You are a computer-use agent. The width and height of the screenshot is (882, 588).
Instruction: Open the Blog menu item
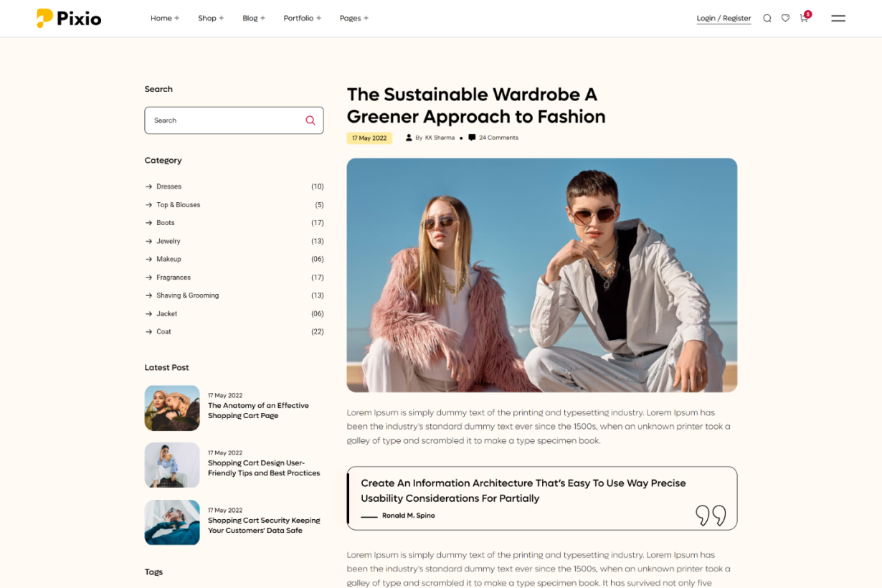coord(253,18)
